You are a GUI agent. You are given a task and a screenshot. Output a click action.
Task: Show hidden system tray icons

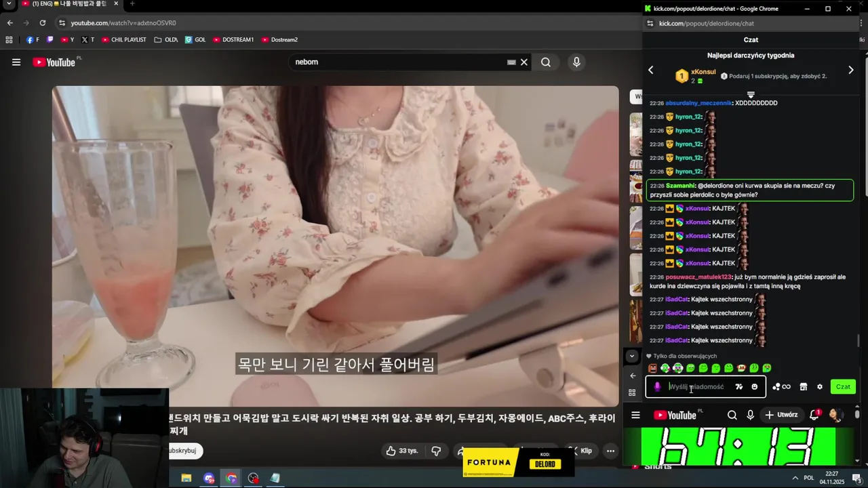795,478
